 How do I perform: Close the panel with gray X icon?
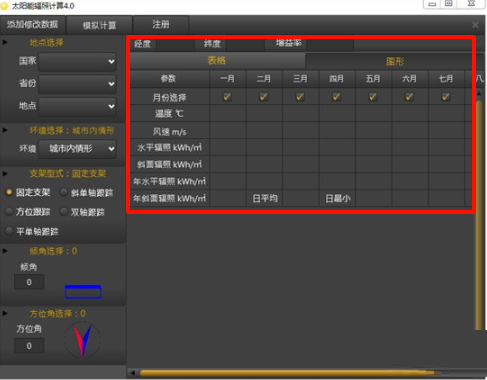[475, 25]
